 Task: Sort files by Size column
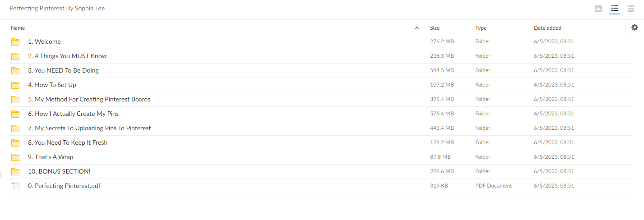tap(435, 28)
